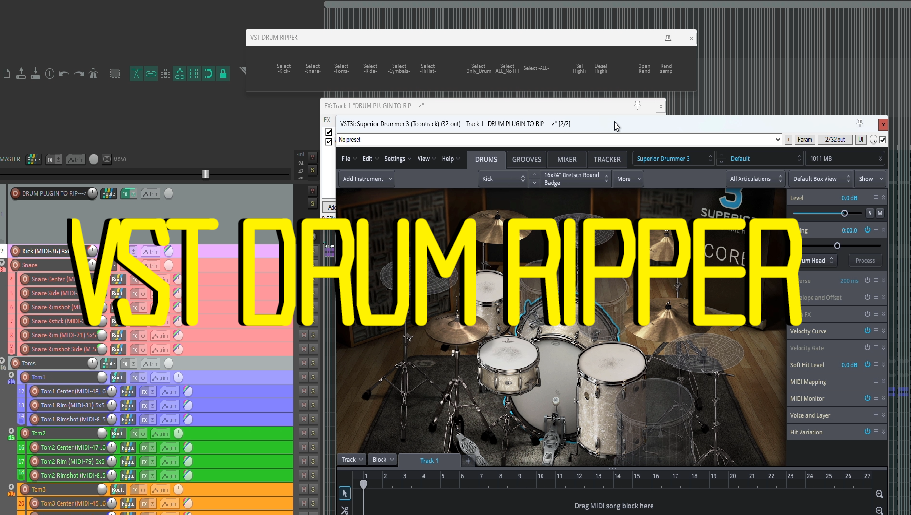
Task: Toggle MIDI Monitor power button
Action: click(867, 398)
